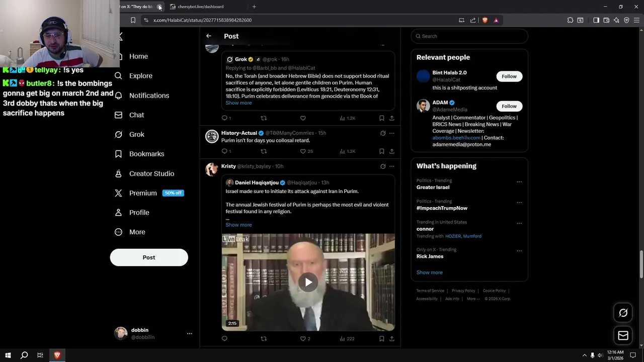This screenshot has height=362, width=644.
Task: Open Windows taskbar search
Action: pyautogui.click(x=24, y=355)
